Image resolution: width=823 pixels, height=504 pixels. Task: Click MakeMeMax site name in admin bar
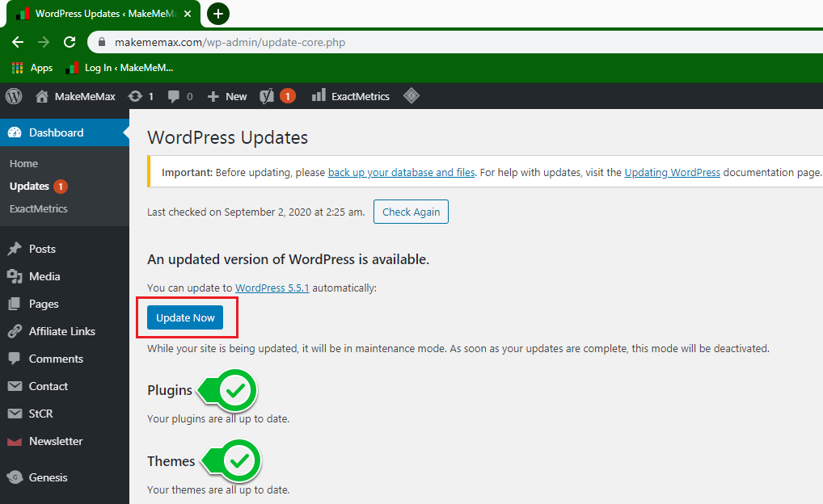point(85,96)
